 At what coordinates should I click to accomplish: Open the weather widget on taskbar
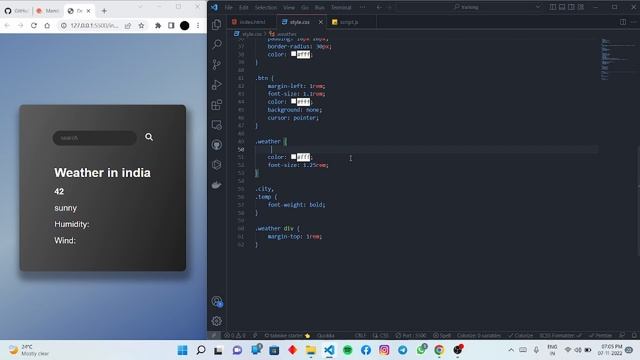click(29, 350)
